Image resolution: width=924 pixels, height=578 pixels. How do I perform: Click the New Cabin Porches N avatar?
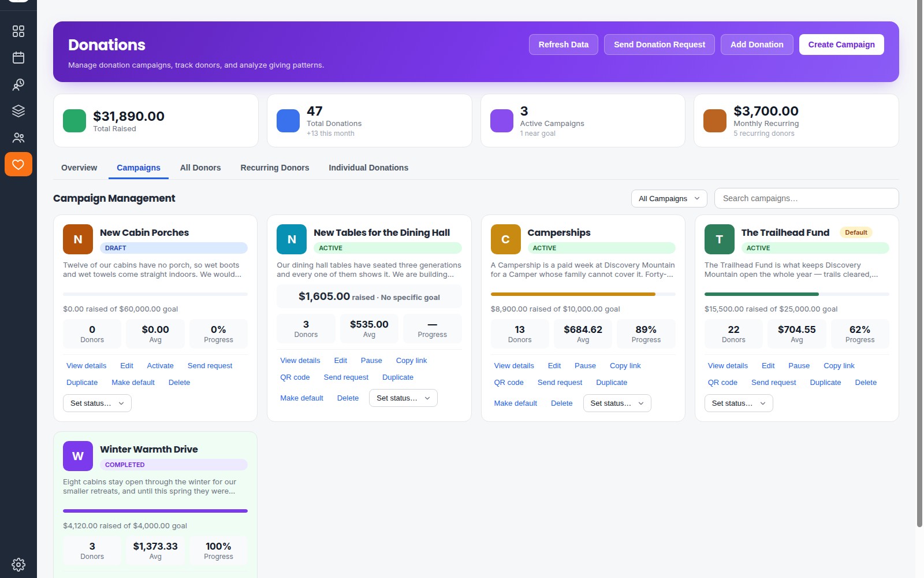[78, 239]
